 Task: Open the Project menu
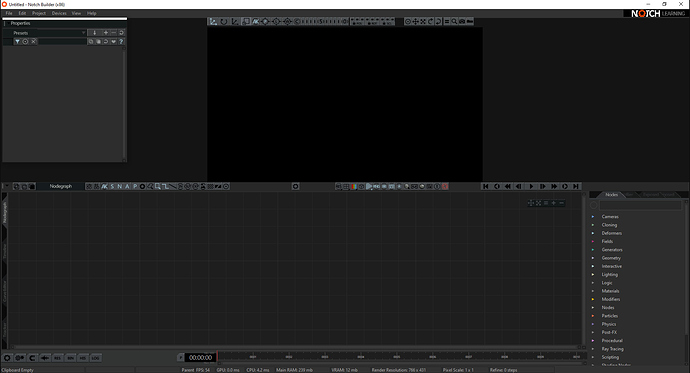pos(39,13)
